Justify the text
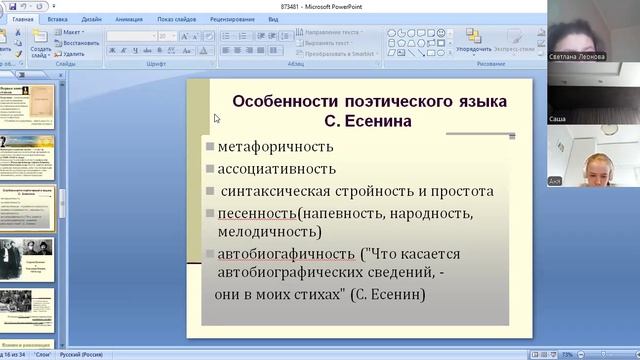 point(260,50)
